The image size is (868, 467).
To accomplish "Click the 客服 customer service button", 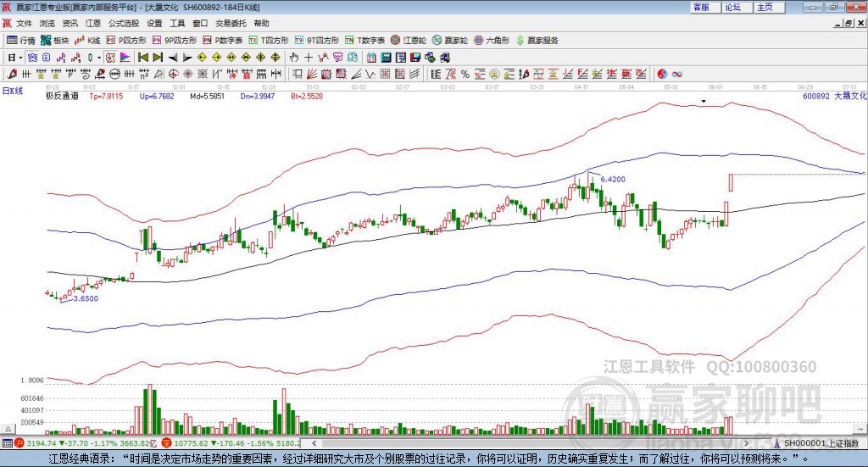I will coord(705,7).
